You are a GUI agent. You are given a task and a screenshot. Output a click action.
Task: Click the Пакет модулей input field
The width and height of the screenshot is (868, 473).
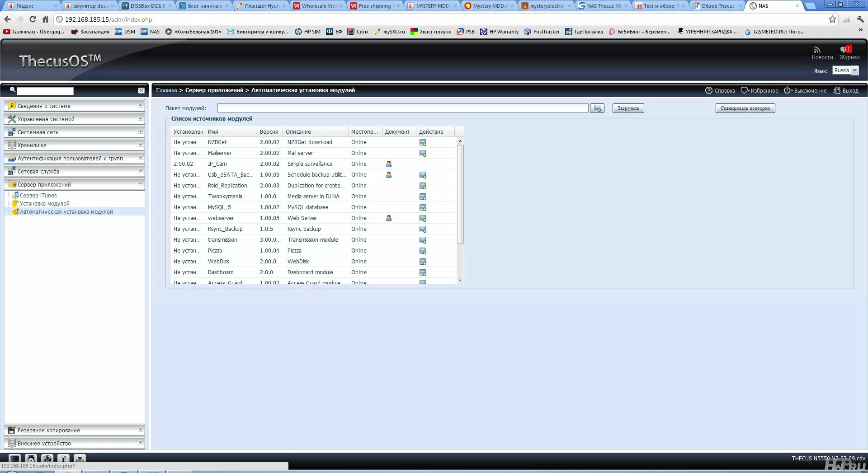[403, 108]
